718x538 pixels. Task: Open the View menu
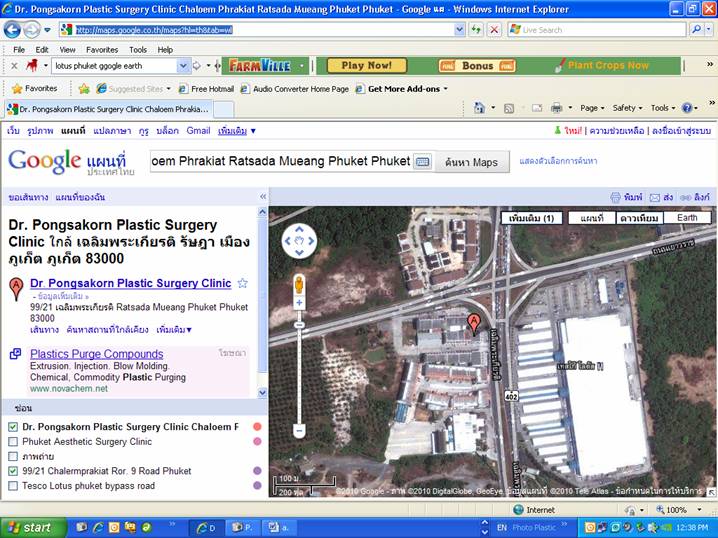pyautogui.click(x=67, y=49)
